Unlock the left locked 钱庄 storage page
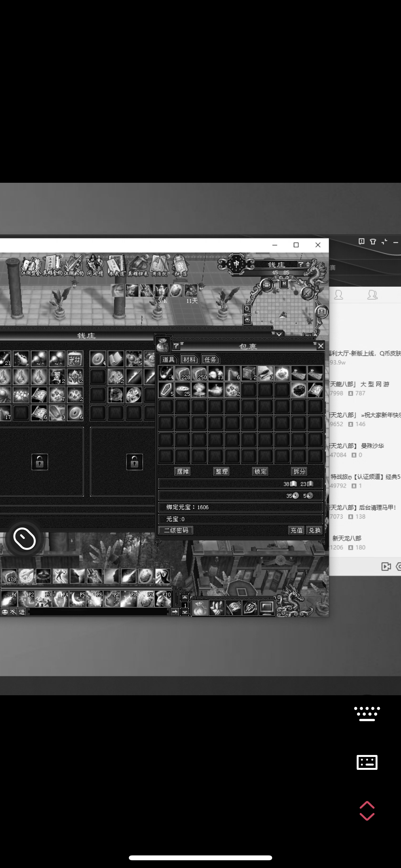 tap(39, 462)
